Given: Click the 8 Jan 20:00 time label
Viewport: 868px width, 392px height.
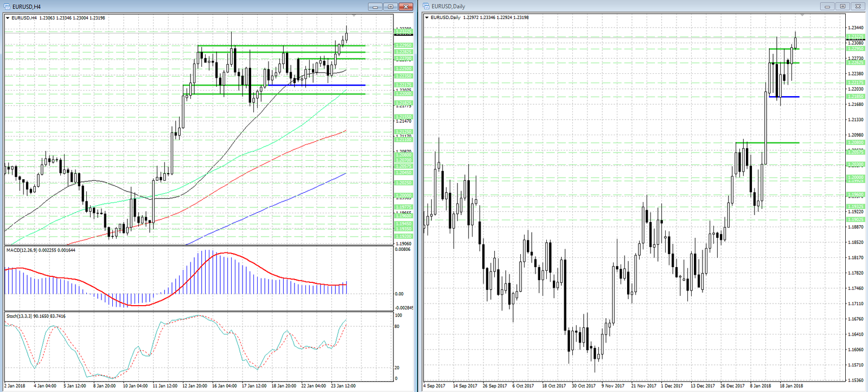Looking at the screenshot, I should pyautogui.click(x=104, y=386).
